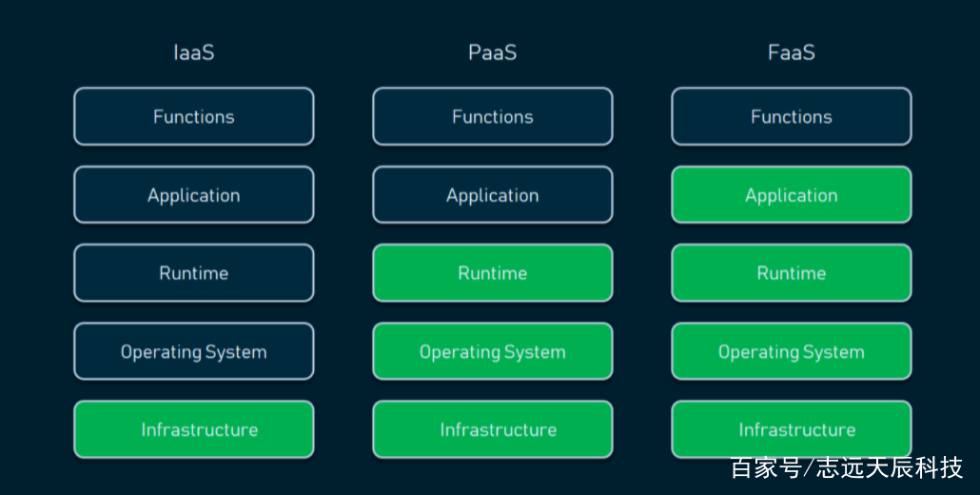Screen dimensions: 980x495
Task: Click the Runtime box in IaaS column
Action: [x=194, y=273]
